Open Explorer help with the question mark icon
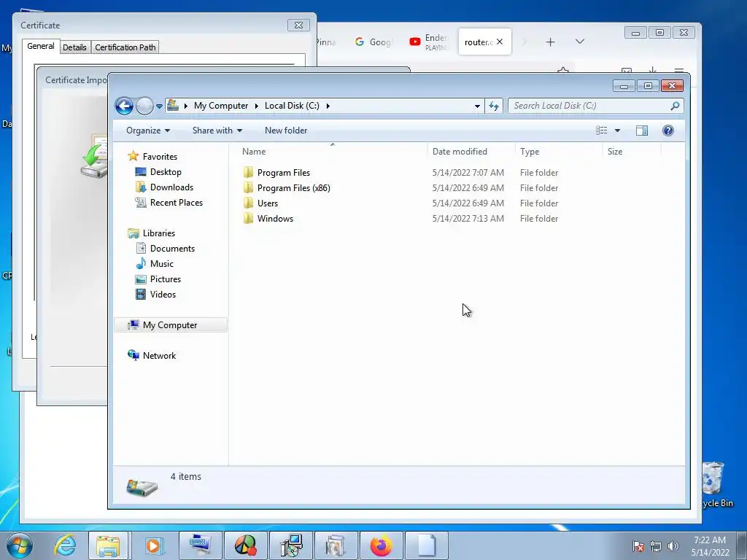 click(x=668, y=131)
